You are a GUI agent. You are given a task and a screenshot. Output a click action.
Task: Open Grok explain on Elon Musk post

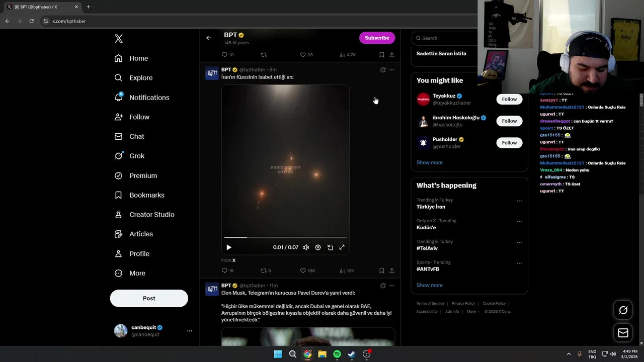click(383, 286)
